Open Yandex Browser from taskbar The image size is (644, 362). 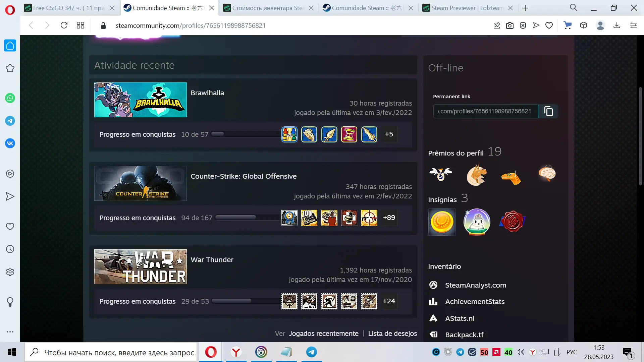[x=236, y=352]
